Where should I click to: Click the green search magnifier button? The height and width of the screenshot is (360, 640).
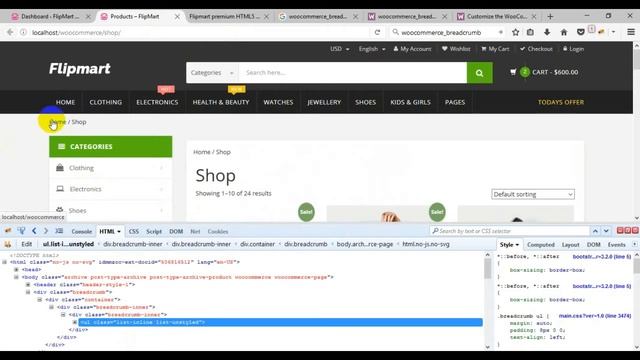(480, 73)
